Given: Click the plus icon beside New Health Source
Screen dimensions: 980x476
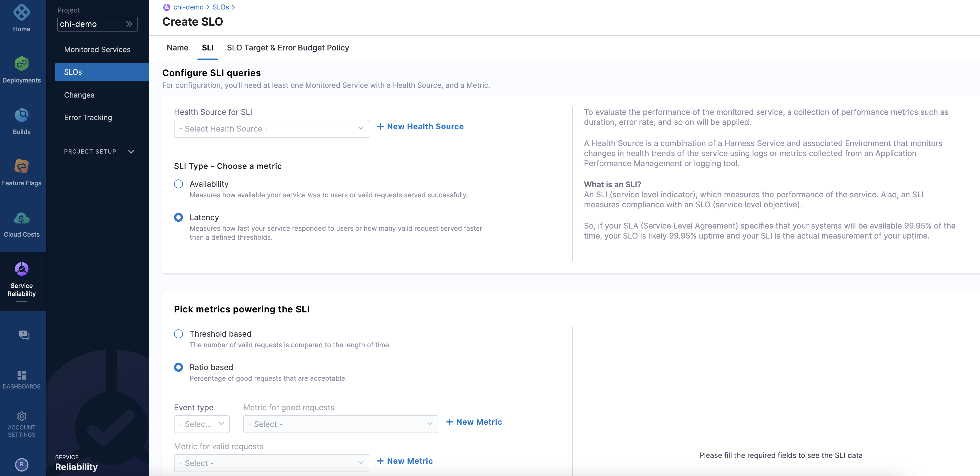Looking at the screenshot, I should [x=380, y=127].
